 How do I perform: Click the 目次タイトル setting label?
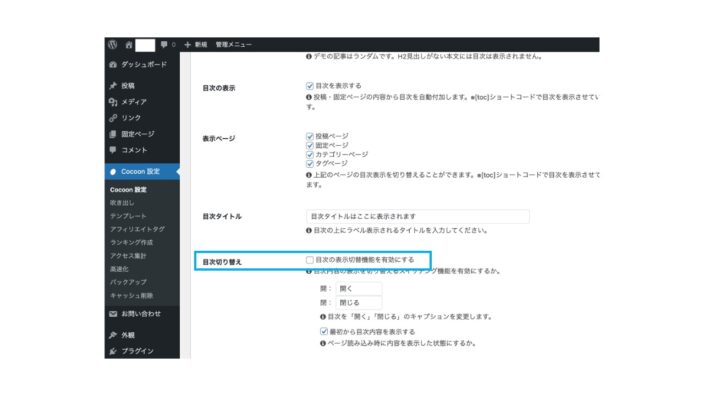point(222,216)
